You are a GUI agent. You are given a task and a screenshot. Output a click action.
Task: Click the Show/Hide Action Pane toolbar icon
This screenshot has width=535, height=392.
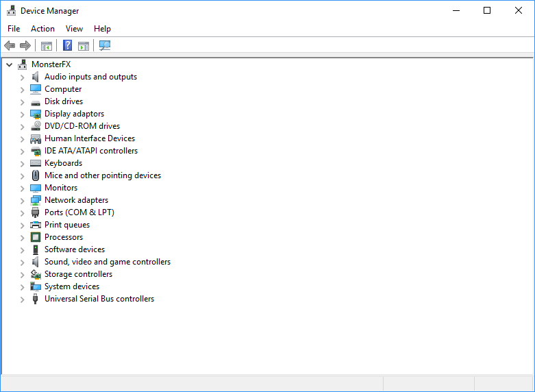tap(84, 46)
